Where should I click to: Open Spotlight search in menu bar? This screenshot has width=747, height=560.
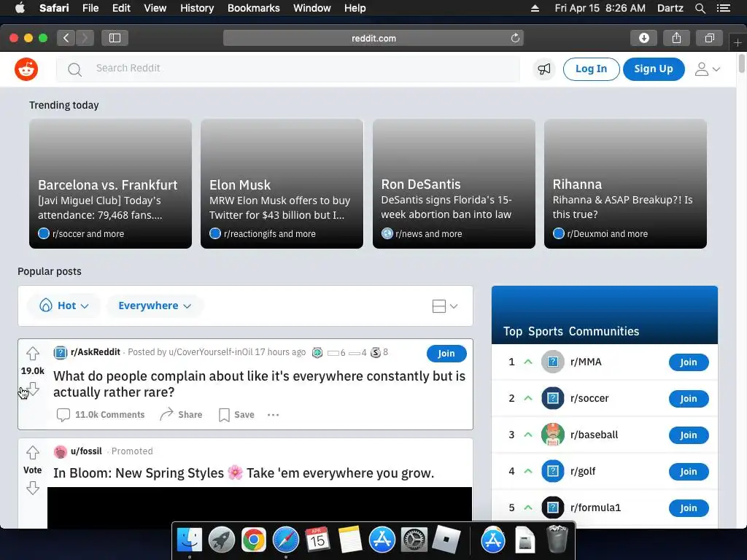click(x=700, y=8)
